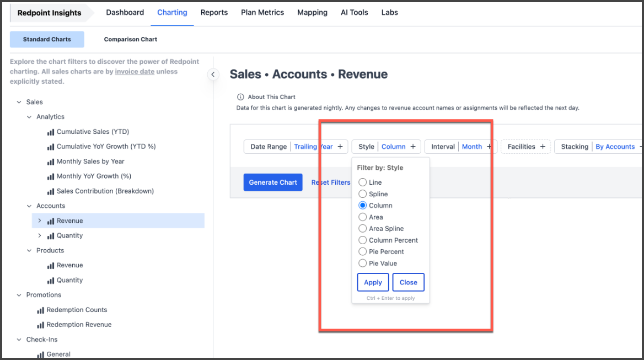
Task: Choose the Area Spline radio option
Action: [363, 229]
